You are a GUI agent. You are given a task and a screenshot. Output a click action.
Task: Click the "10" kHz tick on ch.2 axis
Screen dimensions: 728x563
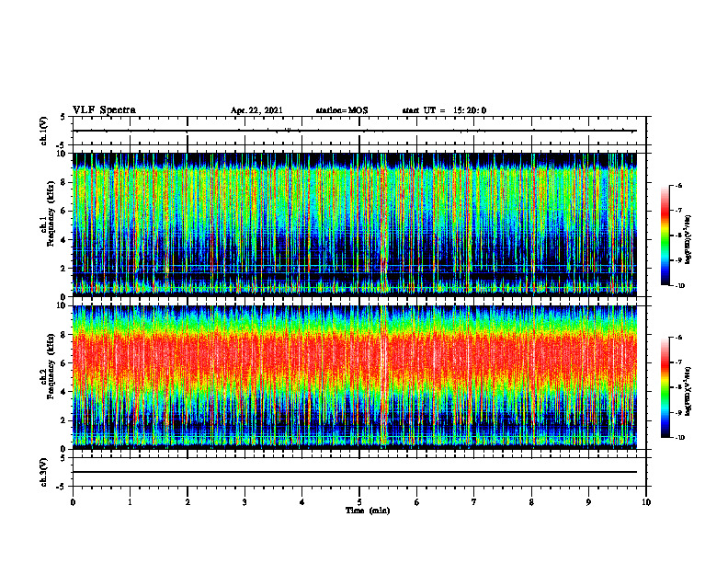point(63,305)
